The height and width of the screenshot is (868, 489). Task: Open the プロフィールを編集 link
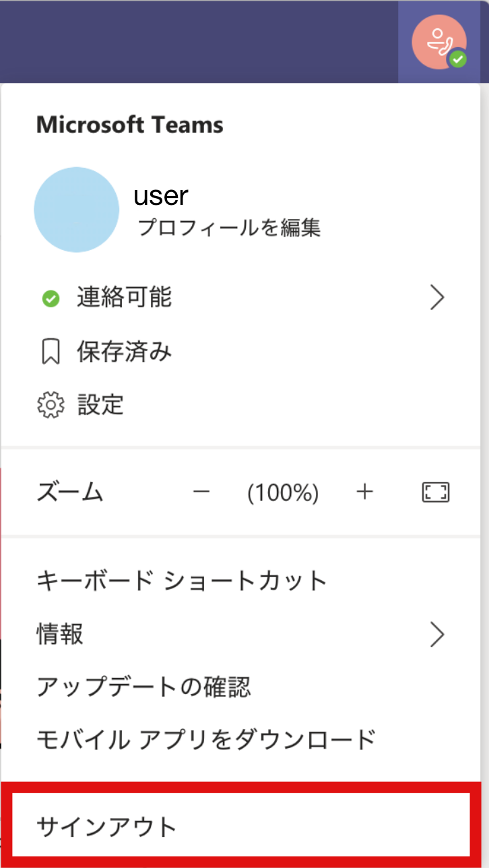[229, 228]
